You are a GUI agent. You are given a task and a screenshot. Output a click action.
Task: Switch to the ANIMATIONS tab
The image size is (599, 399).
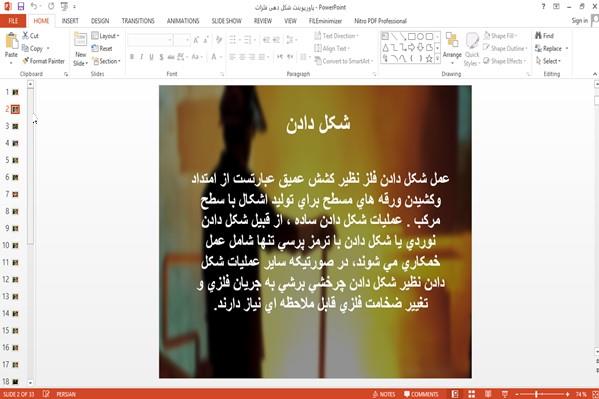pyautogui.click(x=183, y=21)
